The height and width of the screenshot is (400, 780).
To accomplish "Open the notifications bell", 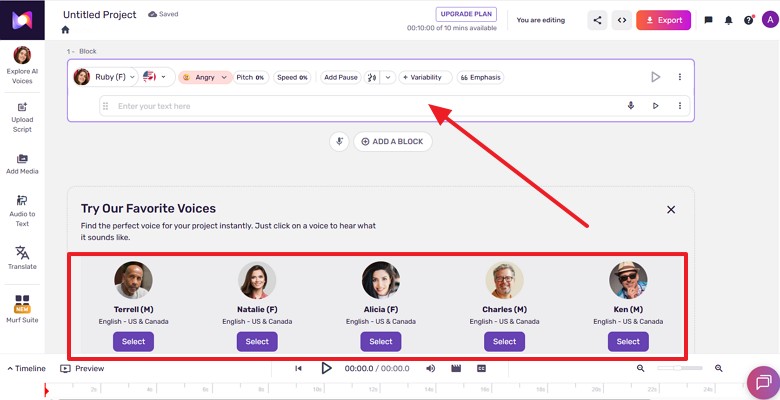I will pyautogui.click(x=728, y=20).
